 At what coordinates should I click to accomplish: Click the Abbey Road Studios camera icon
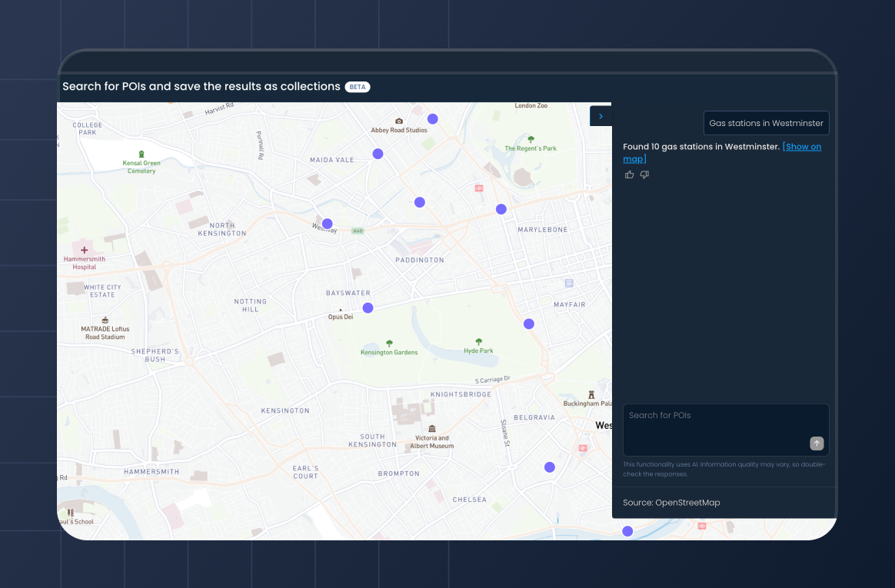pyautogui.click(x=399, y=121)
